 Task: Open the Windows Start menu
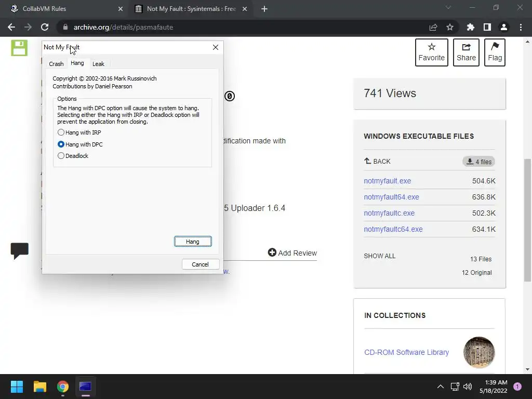[17, 387]
